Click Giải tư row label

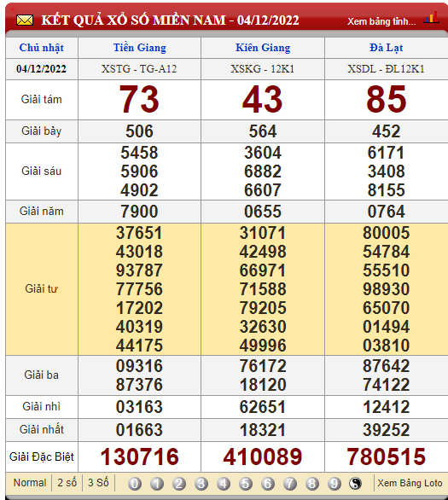(42, 289)
